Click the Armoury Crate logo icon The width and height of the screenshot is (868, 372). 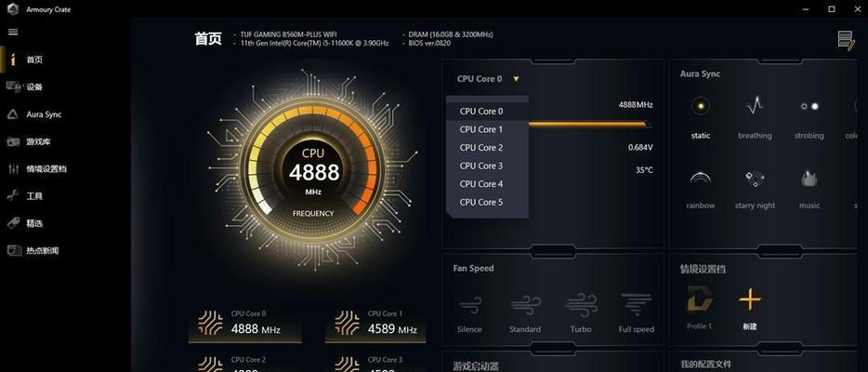(x=13, y=9)
